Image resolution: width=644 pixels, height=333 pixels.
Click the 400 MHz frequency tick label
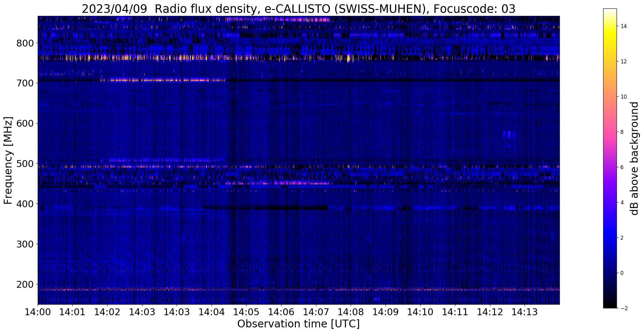click(25, 204)
